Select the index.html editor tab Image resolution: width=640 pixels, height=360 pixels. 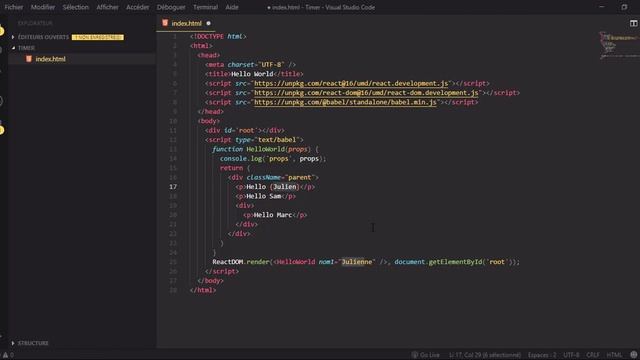click(186, 23)
